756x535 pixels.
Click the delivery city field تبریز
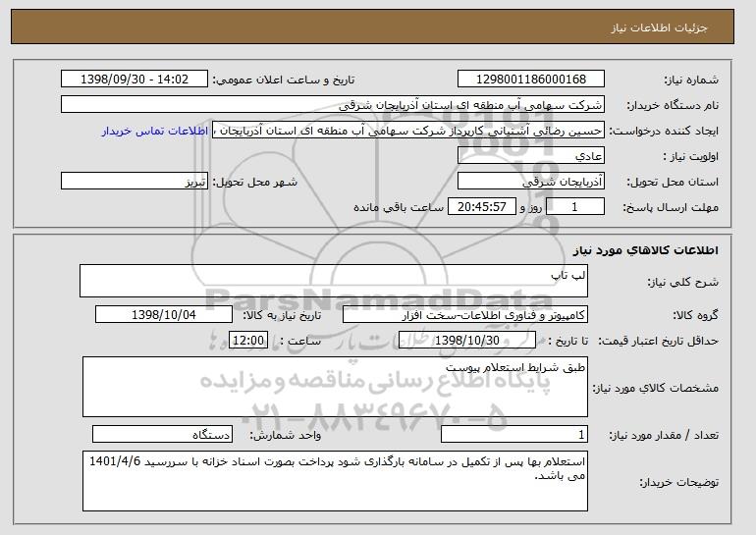pos(135,182)
